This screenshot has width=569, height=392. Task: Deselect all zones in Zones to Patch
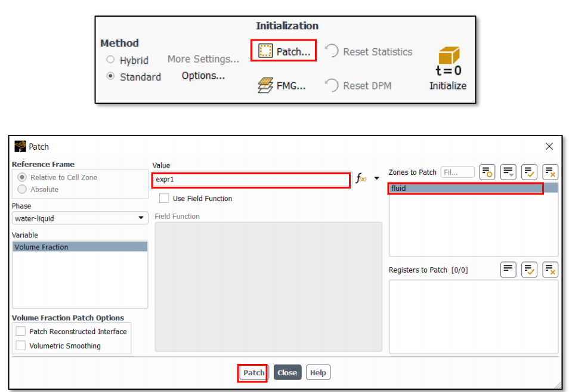click(550, 172)
